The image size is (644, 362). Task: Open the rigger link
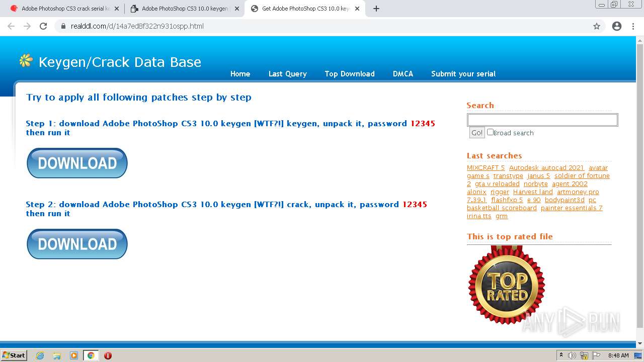500,192
